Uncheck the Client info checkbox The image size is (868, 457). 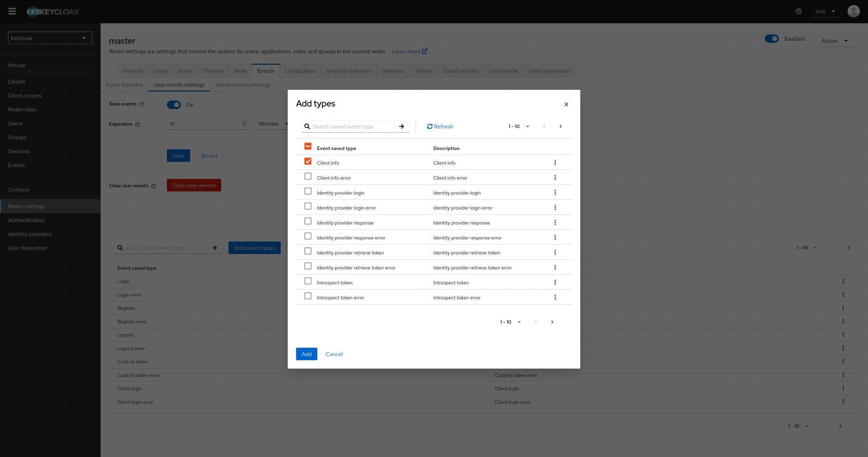(x=308, y=161)
